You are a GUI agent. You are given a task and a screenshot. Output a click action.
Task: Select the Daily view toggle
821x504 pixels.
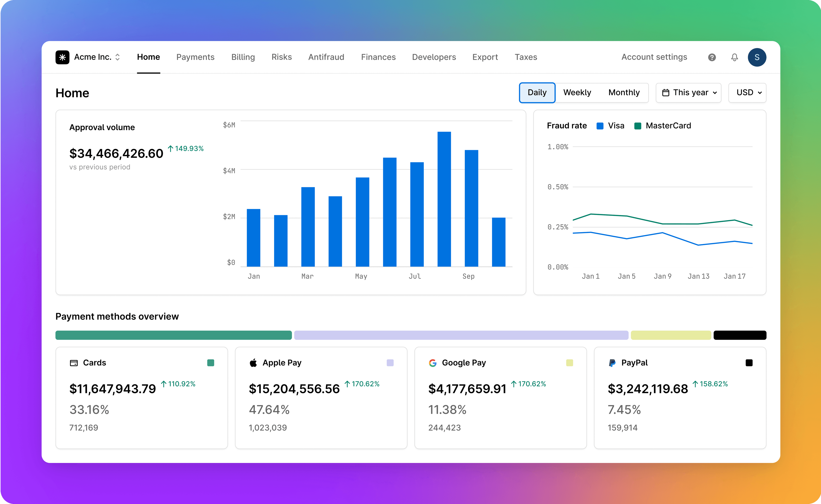coord(537,93)
